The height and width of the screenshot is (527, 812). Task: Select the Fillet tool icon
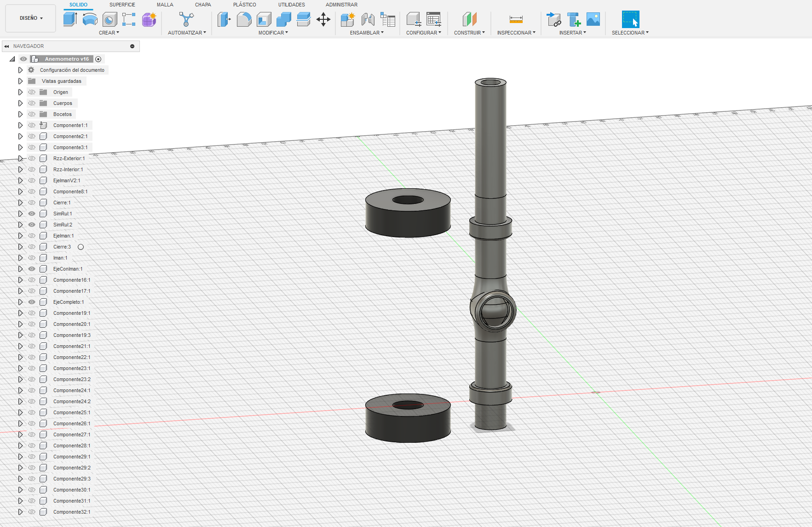[244, 19]
